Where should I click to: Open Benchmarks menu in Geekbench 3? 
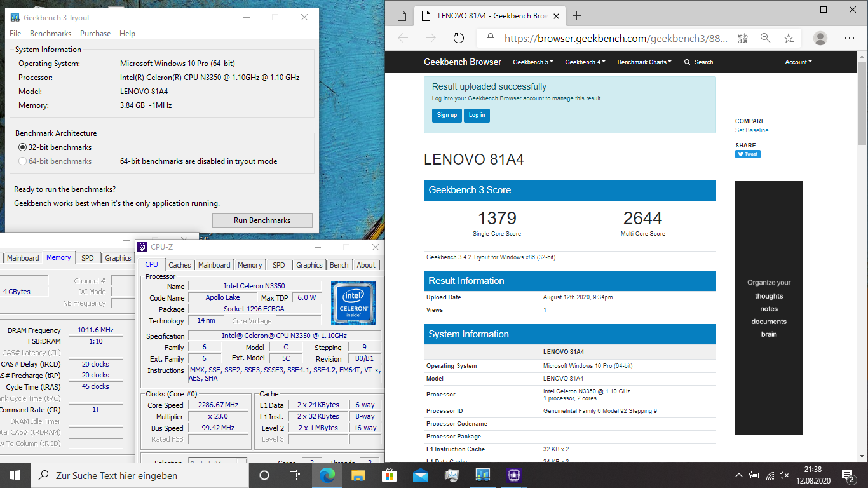coord(50,34)
